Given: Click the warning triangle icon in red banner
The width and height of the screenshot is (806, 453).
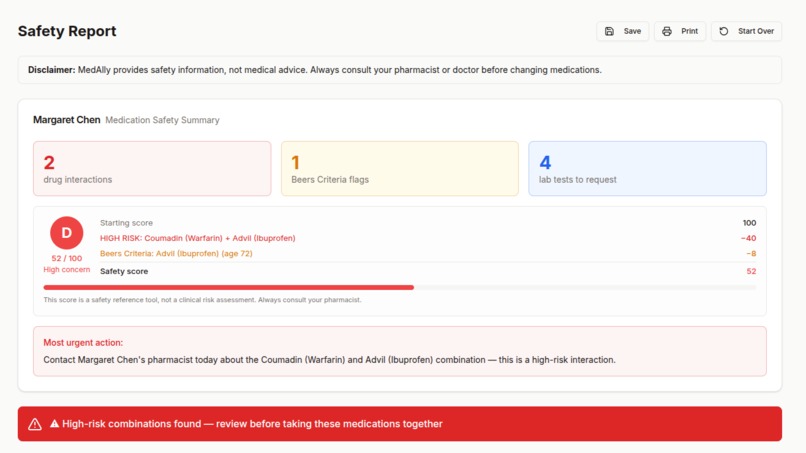Looking at the screenshot, I should 35,424.
